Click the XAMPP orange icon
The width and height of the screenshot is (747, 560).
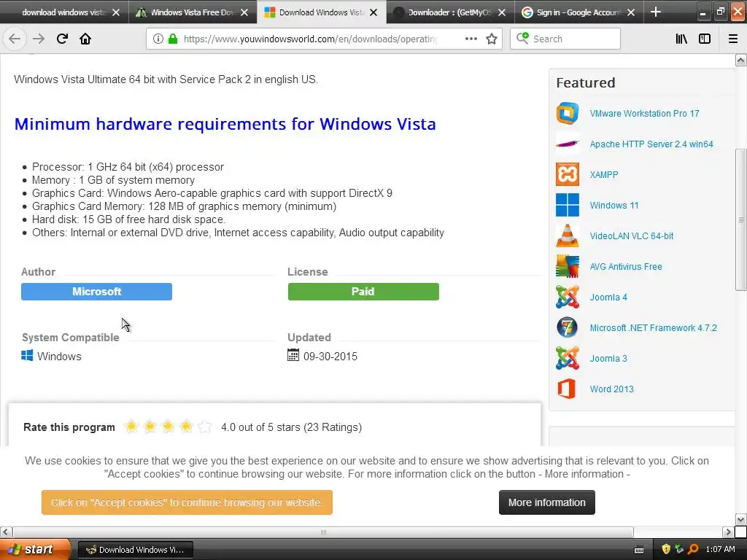click(568, 174)
